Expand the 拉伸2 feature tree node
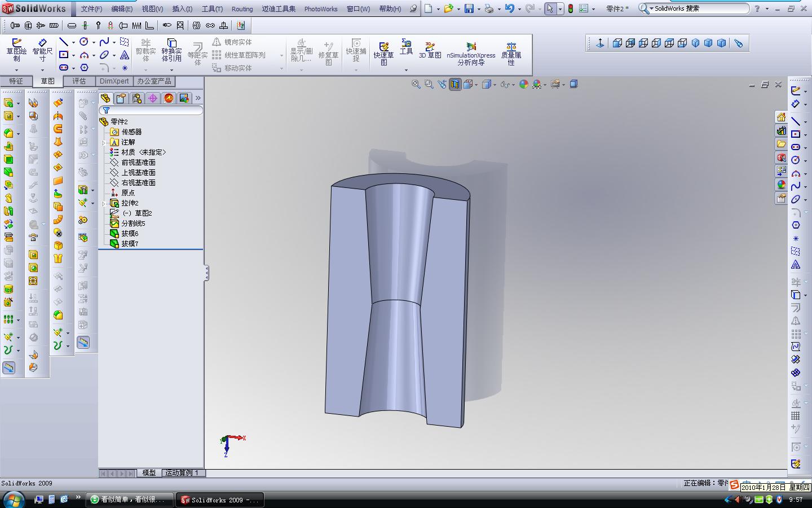Image resolution: width=812 pixels, height=508 pixels. coord(104,203)
